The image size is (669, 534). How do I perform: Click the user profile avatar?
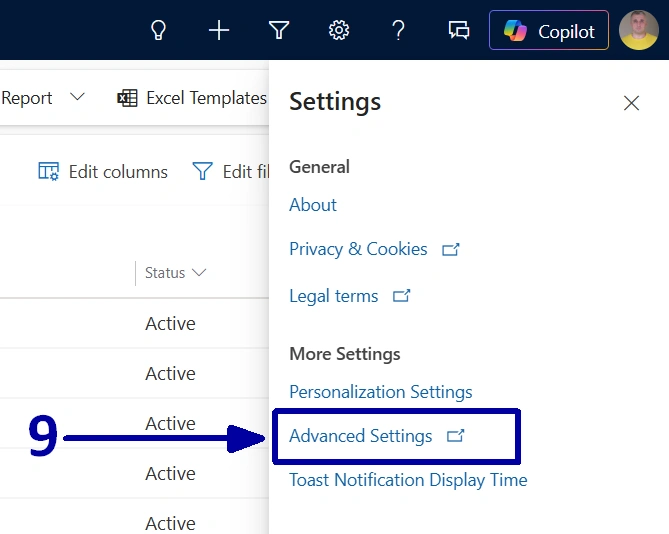click(x=638, y=30)
